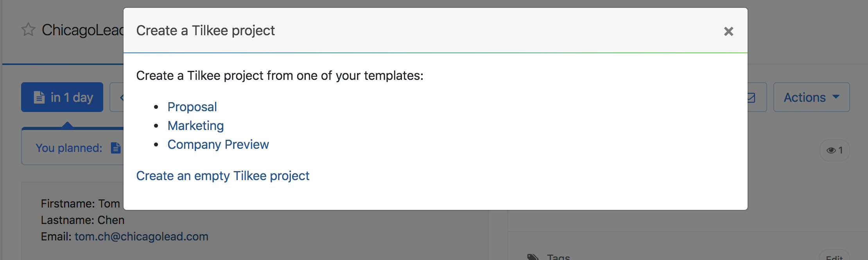Screen dimensions: 868x260
Task: Close the Create a Tilkee project dialog
Action: click(728, 31)
